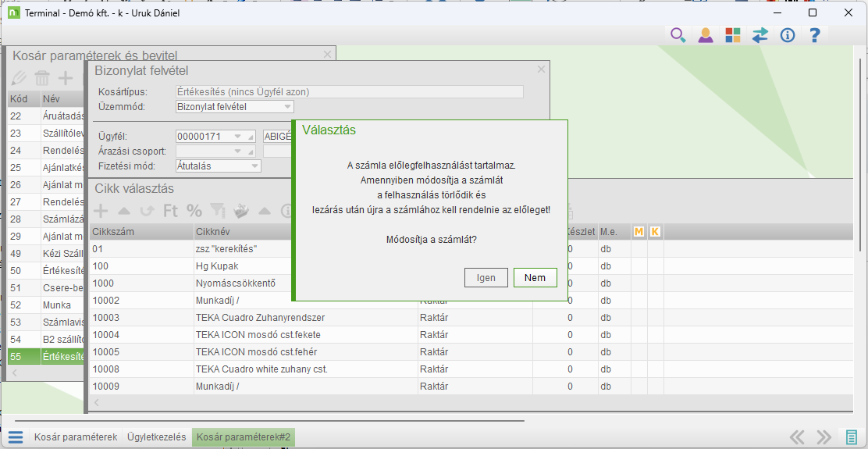The image size is (868, 449).
Task: Click the percent discount icon in Cikk választás
Action: pyautogui.click(x=194, y=210)
